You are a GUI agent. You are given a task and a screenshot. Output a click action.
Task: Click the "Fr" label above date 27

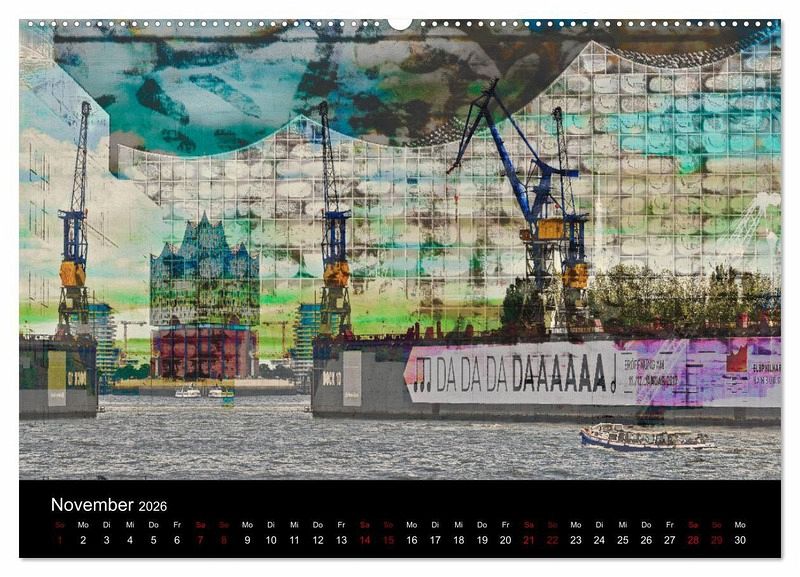click(x=670, y=524)
